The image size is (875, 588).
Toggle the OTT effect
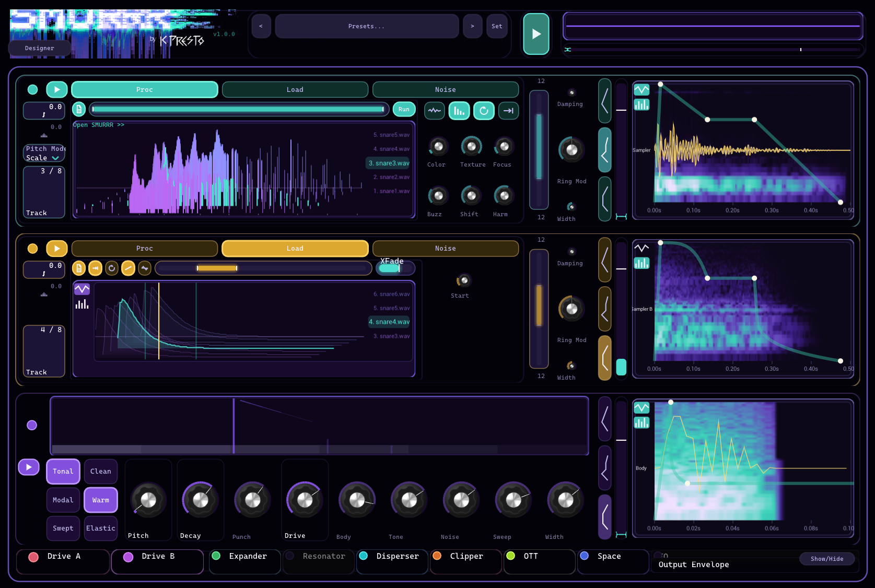coord(511,556)
